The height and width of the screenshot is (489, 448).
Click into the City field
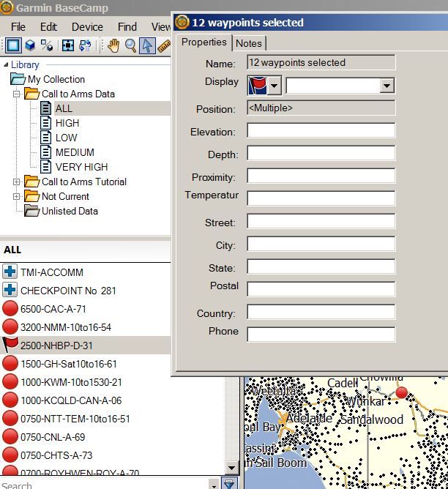coord(321,244)
